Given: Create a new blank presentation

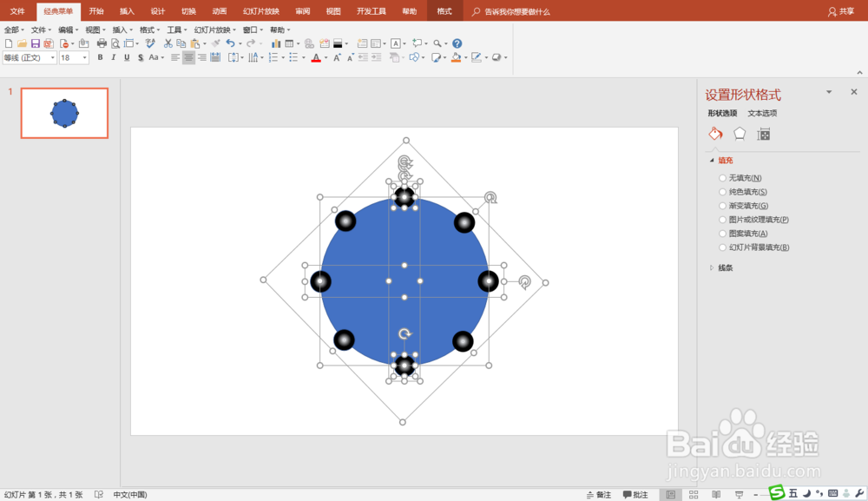Looking at the screenshot, I should [x=9, y=43].
